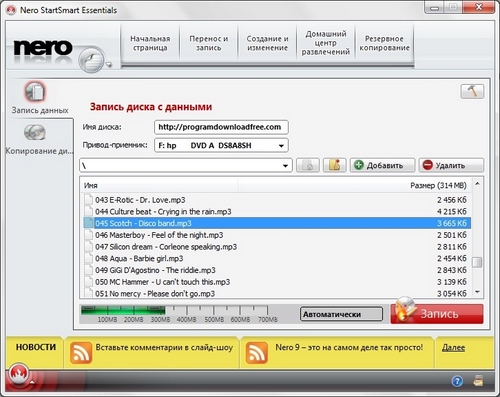Screen dimensions: 500x397
Task: Open the first RSS news feed icon
Action: click(x=81, y=352)
